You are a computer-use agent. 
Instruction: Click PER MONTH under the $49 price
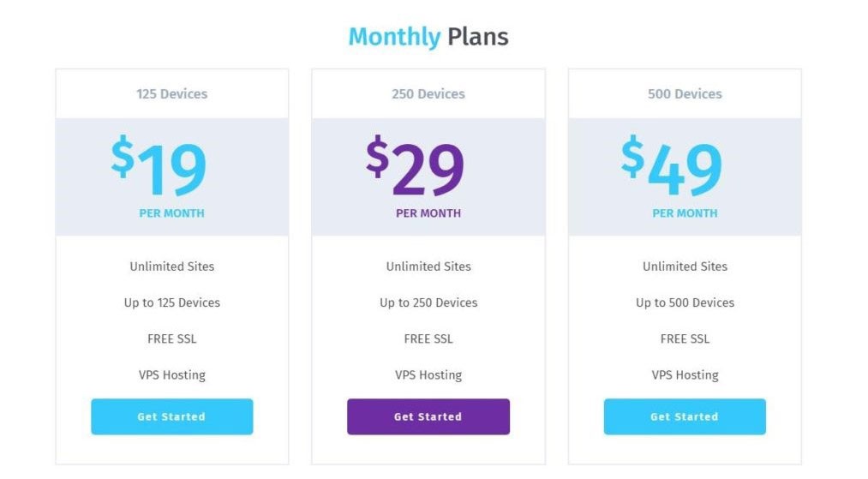point(685,213)
